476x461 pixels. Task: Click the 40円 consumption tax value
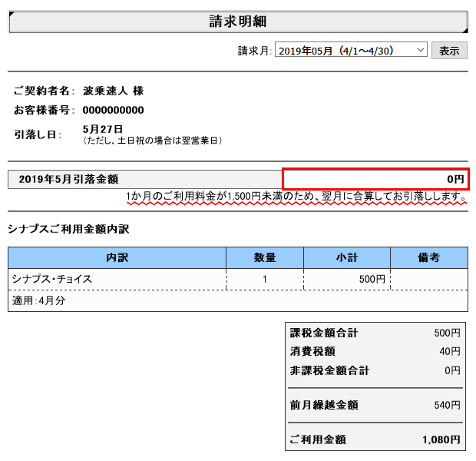[450, 352]
